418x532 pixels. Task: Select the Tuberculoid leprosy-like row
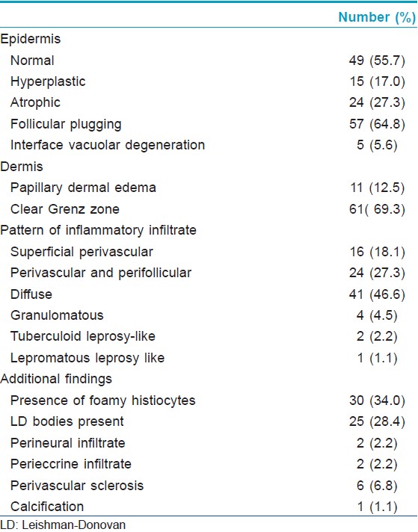(209, 336)
